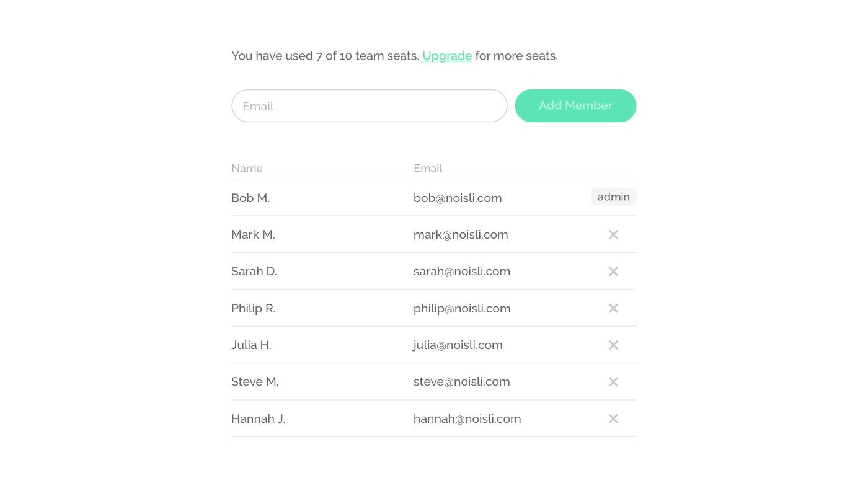This screenshot has width=868, height=496.
Task: Remove Mark M. with the X icon
Action: coord(613,234)
